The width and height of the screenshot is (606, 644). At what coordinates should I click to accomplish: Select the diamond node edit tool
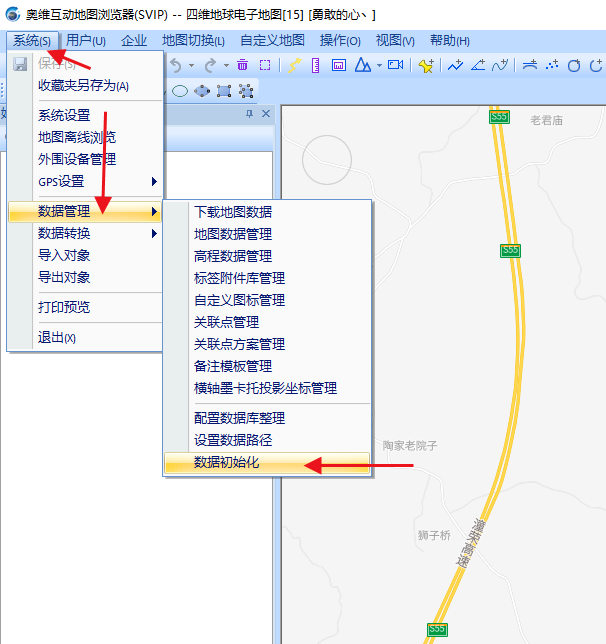(202, 91)
